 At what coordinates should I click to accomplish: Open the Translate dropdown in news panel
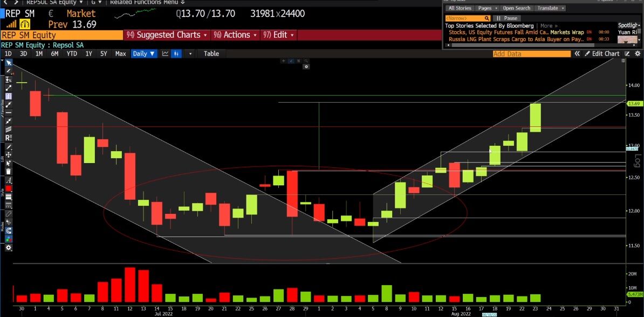[550, 8]
